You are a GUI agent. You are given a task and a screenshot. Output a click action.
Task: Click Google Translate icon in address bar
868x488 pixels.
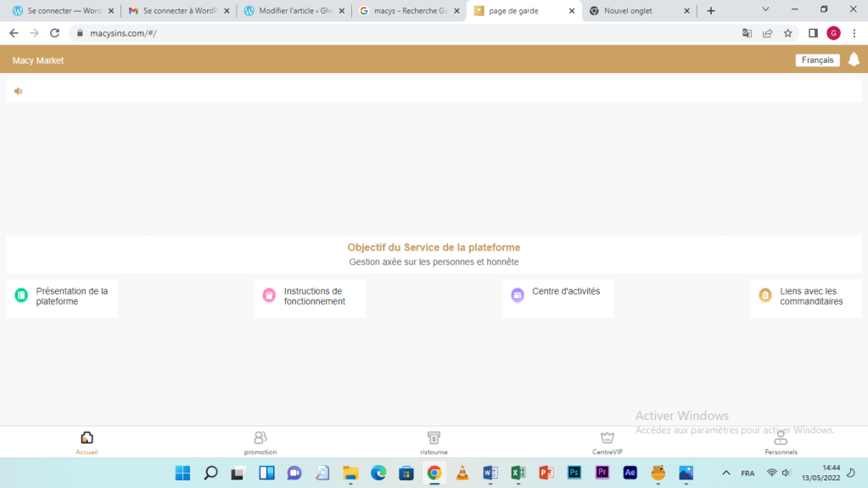[747, 33]
